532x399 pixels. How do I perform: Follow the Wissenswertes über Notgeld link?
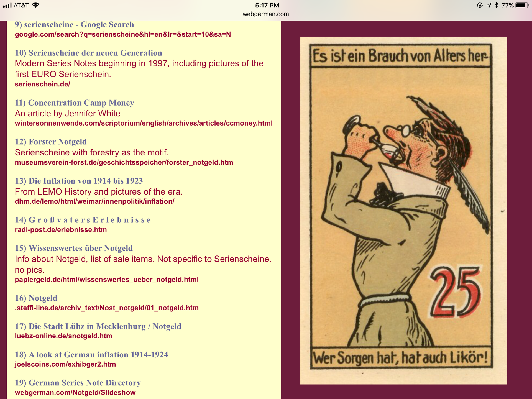coord(74,248)
